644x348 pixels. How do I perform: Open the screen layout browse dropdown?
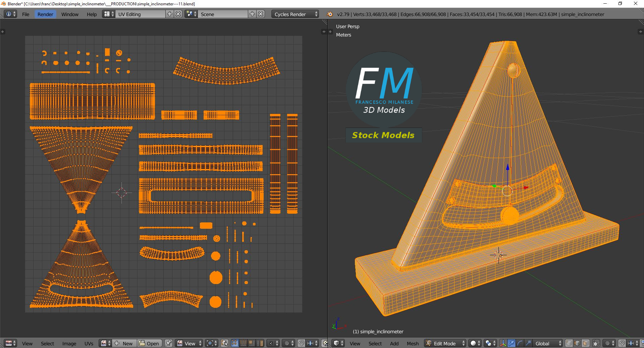click(108, 14)
